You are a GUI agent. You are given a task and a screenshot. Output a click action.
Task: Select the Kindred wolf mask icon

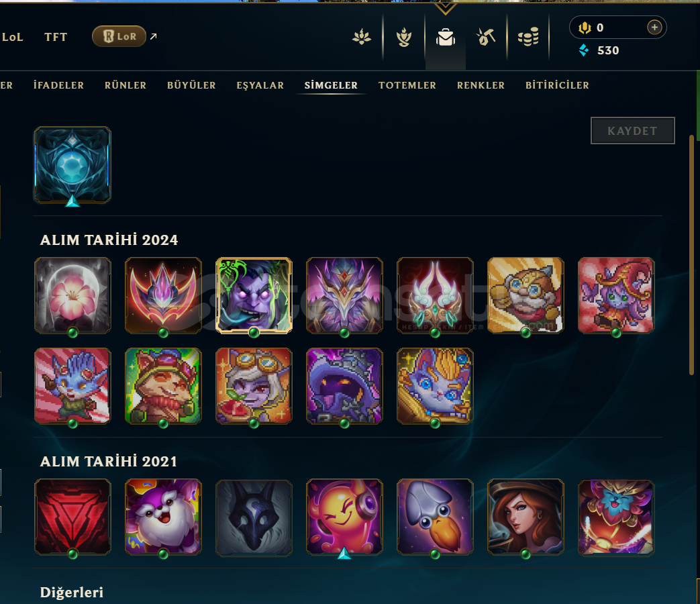[x=254, y=517]
